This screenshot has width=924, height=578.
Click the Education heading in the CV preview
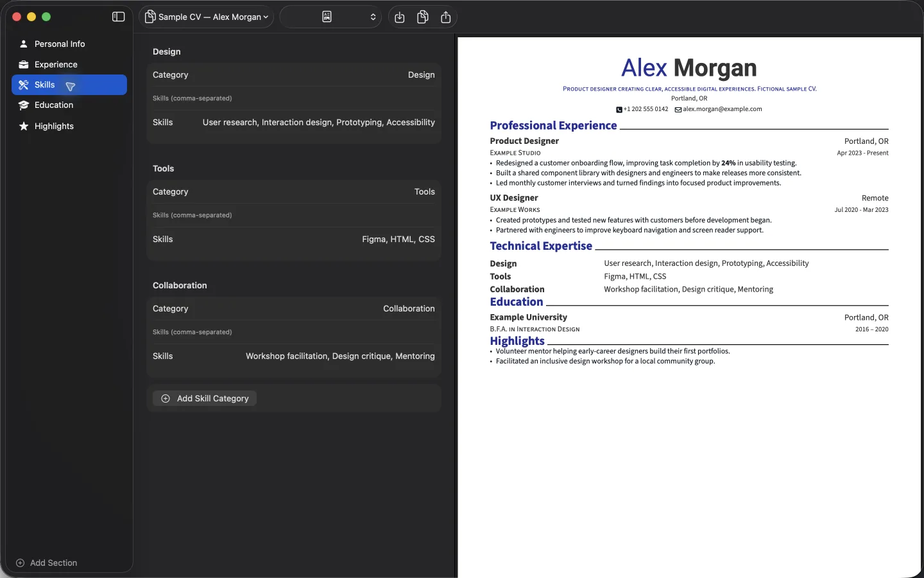517,302
